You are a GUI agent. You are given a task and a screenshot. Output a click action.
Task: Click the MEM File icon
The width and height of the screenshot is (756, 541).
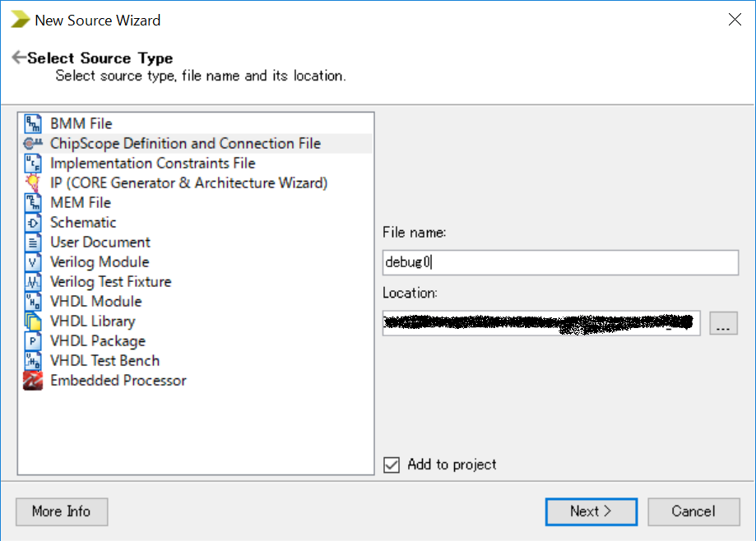[33, 203]
